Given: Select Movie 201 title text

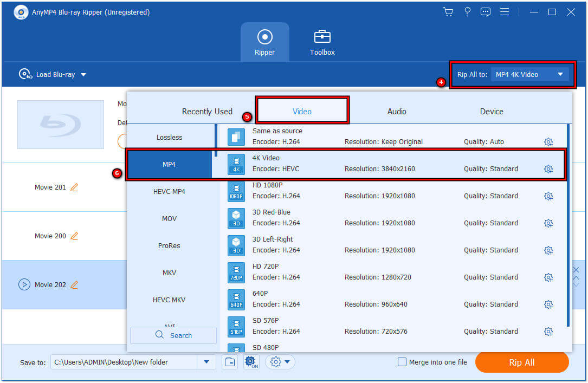Looking at the screenshot, I should tap(50, 187).
